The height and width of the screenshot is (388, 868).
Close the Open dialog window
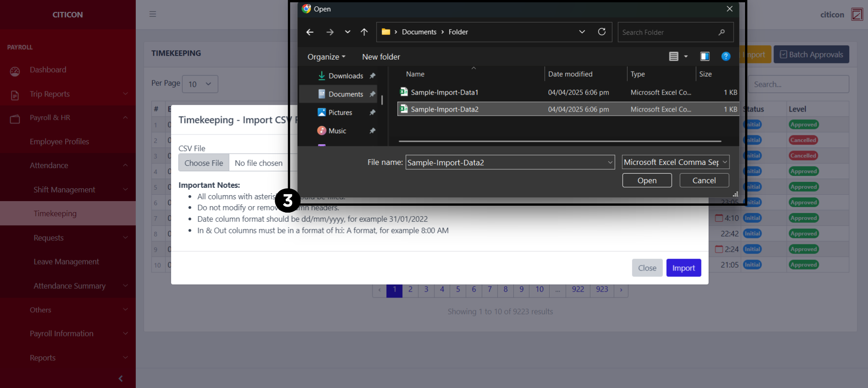pos(729,9)
